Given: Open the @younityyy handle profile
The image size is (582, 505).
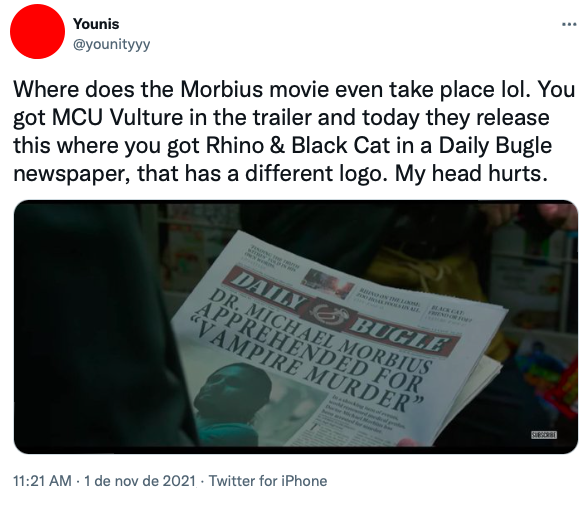Looking at the screenshot, I should pyautogui.click(x=112, y=45).
